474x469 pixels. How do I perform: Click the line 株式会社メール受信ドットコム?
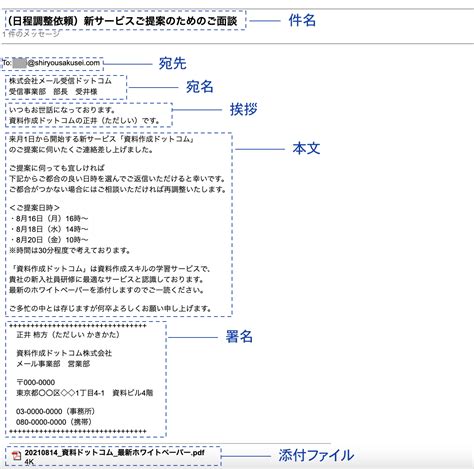click(60, 81)
